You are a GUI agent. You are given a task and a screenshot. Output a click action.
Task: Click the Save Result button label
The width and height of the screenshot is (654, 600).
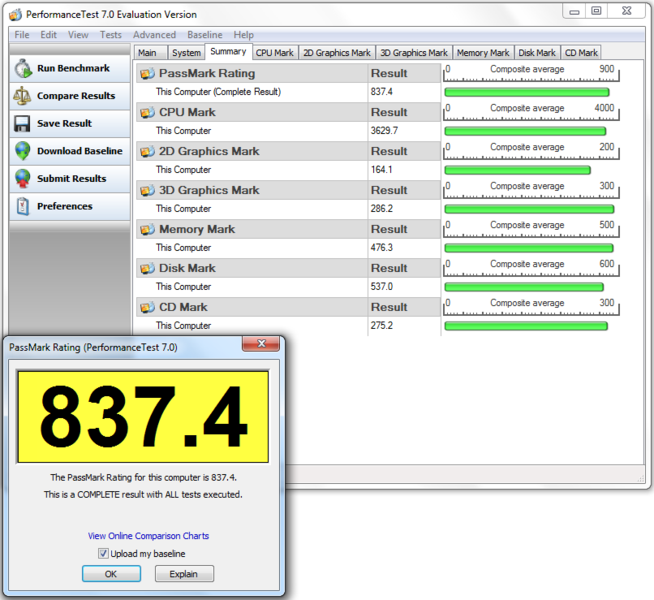(64, 124)
